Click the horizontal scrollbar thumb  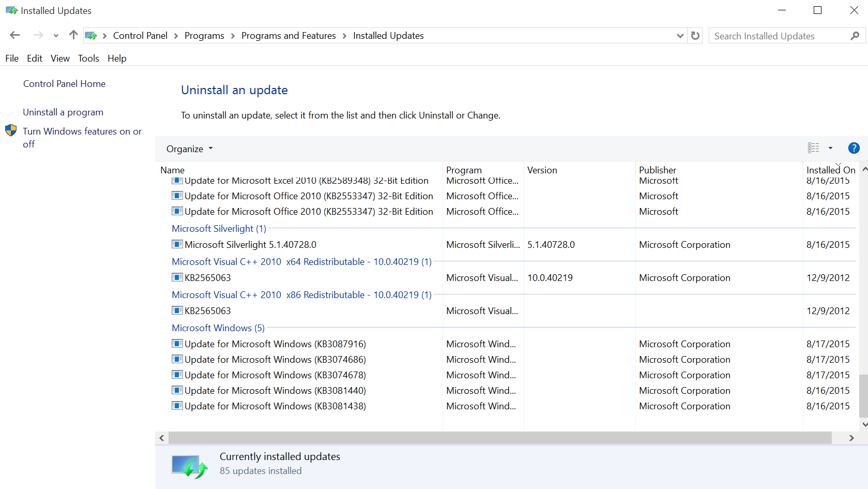[500, 438]
